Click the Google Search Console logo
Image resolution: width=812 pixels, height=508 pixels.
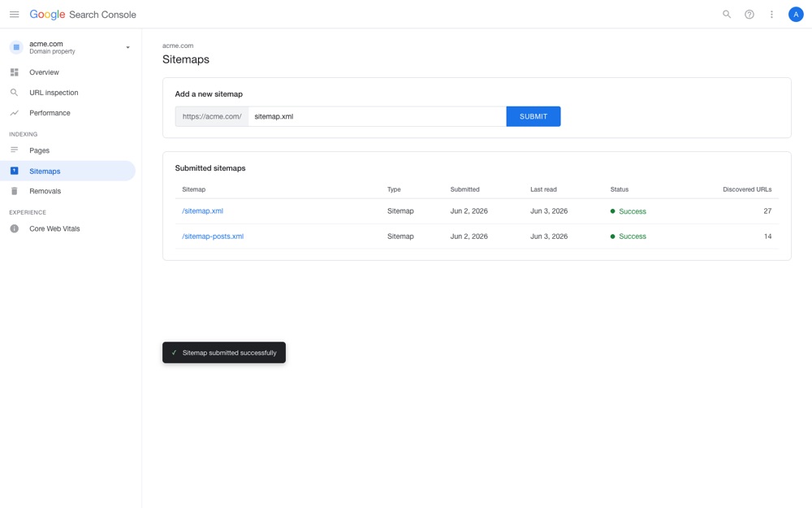tap(83, 15)
